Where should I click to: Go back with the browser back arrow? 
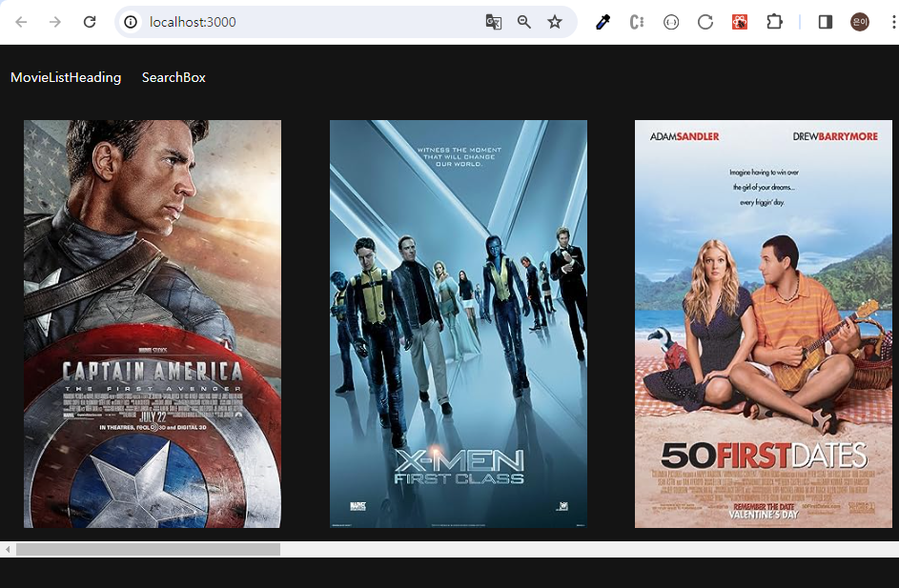point(21,22)
